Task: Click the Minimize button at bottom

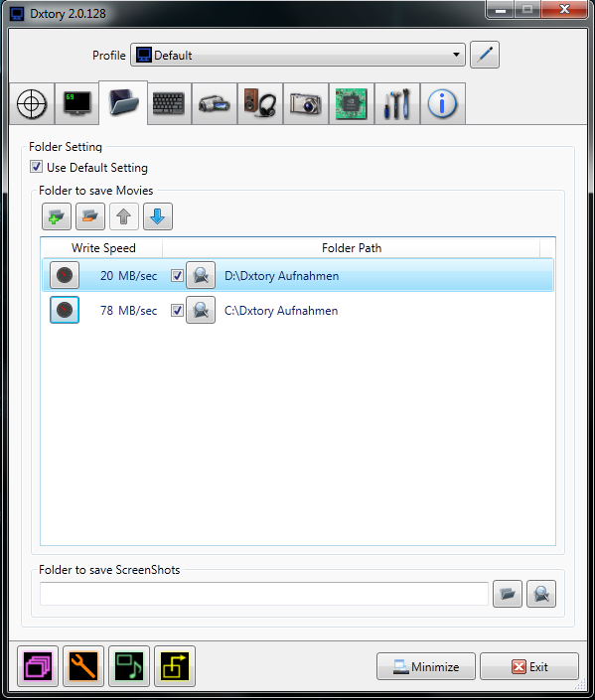Action: (426, 666)
